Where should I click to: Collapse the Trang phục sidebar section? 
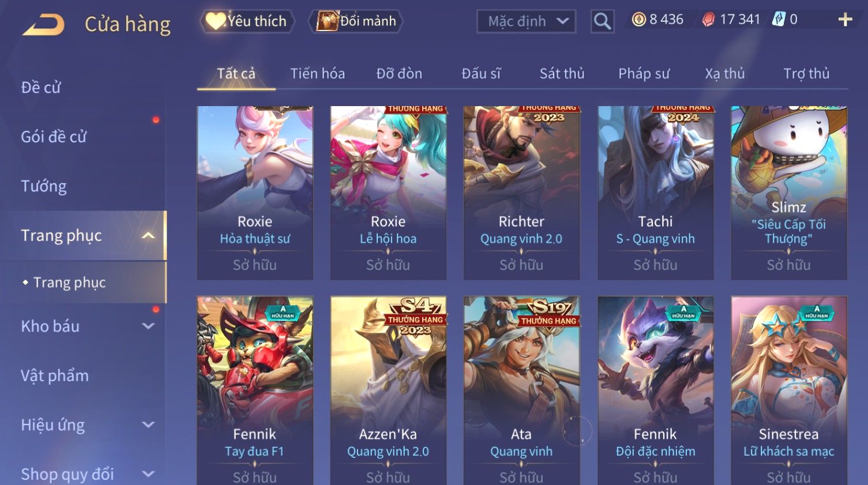pyautogui.click(x=148, y=235)
